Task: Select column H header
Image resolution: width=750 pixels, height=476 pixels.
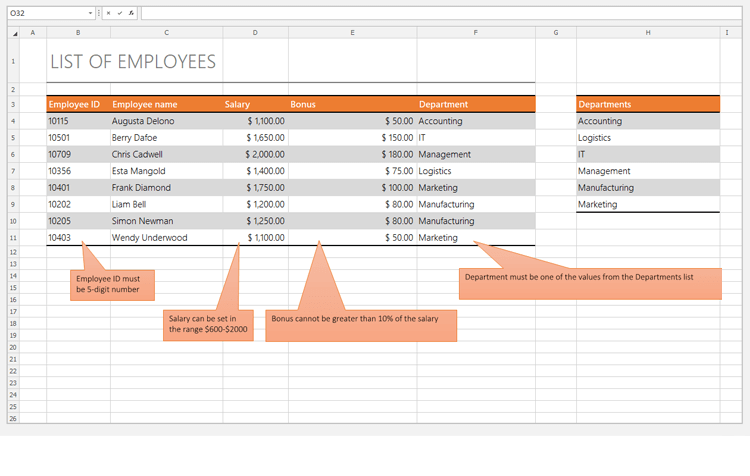Action: [647, 33]
